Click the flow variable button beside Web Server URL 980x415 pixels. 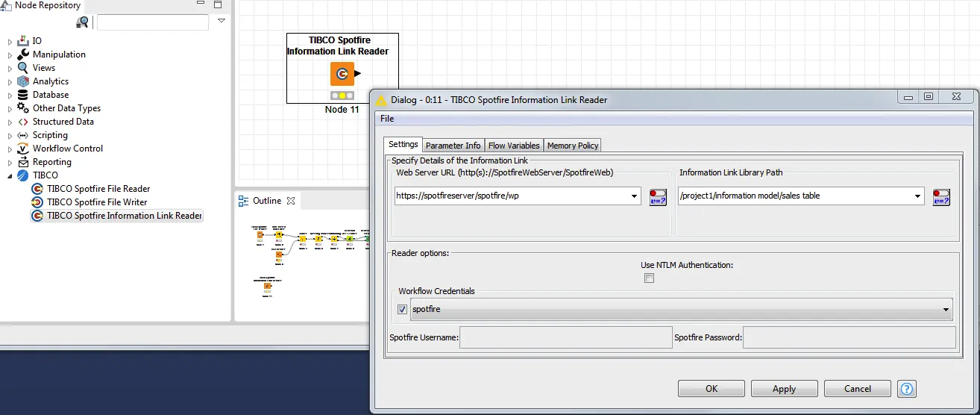click(x=658, y=197)
